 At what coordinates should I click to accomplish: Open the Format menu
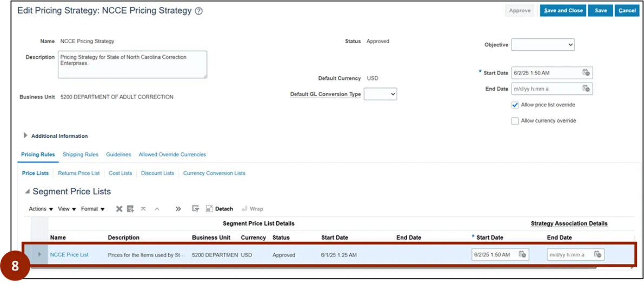click(x=93, y=209)
